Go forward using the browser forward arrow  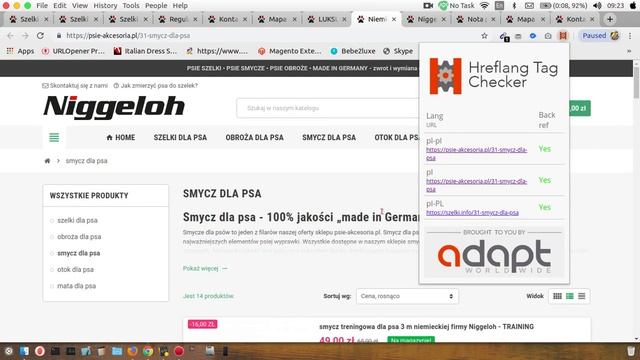pyautogui.click(x=25, y=36)
